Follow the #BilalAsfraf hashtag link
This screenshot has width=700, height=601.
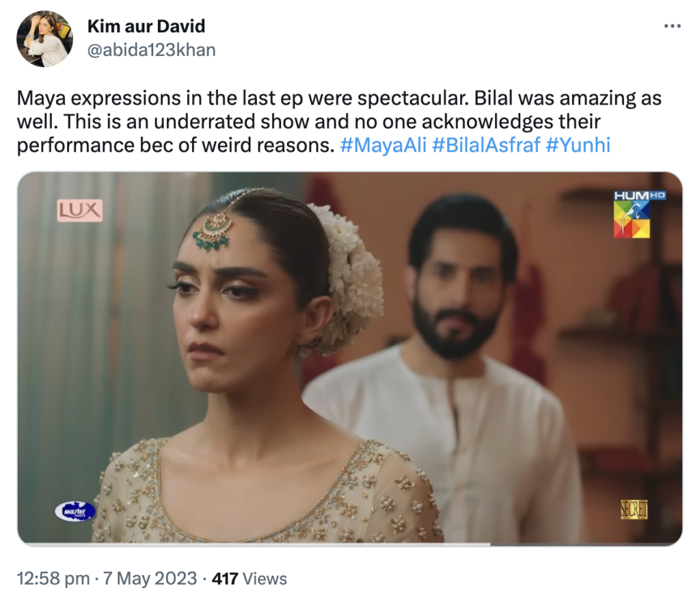(x=486, y=145)
